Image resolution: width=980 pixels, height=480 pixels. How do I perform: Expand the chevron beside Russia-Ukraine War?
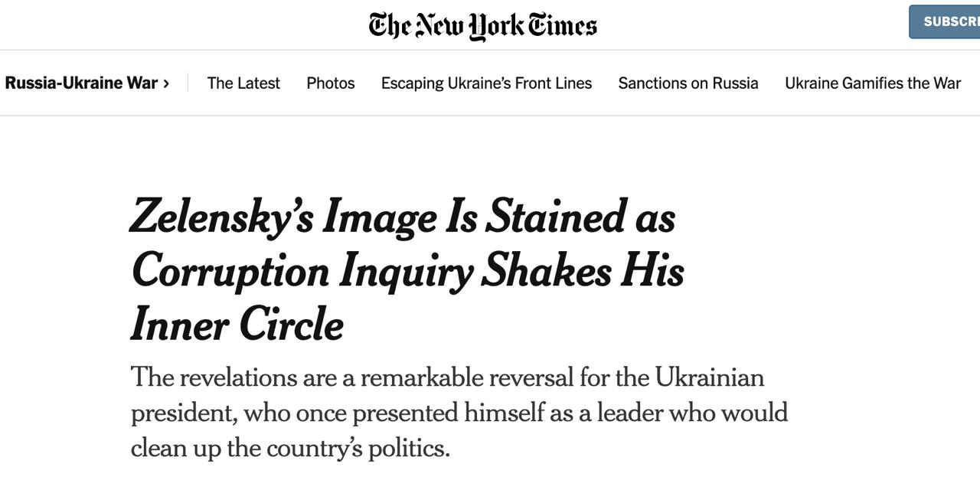166,83
